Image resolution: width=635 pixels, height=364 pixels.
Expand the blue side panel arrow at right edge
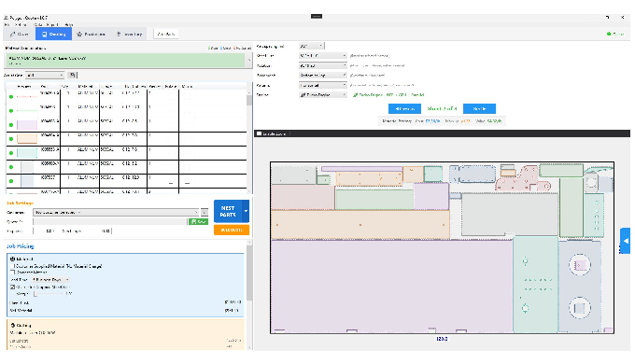pos(626,241)
